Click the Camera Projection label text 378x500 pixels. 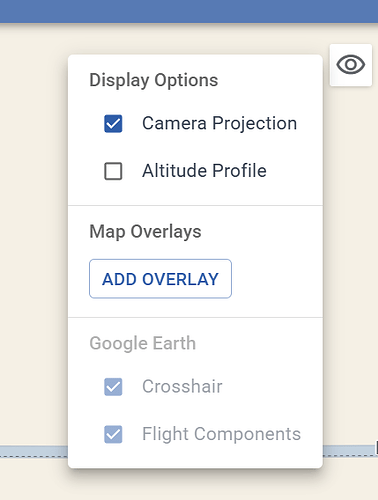(219, 123)
